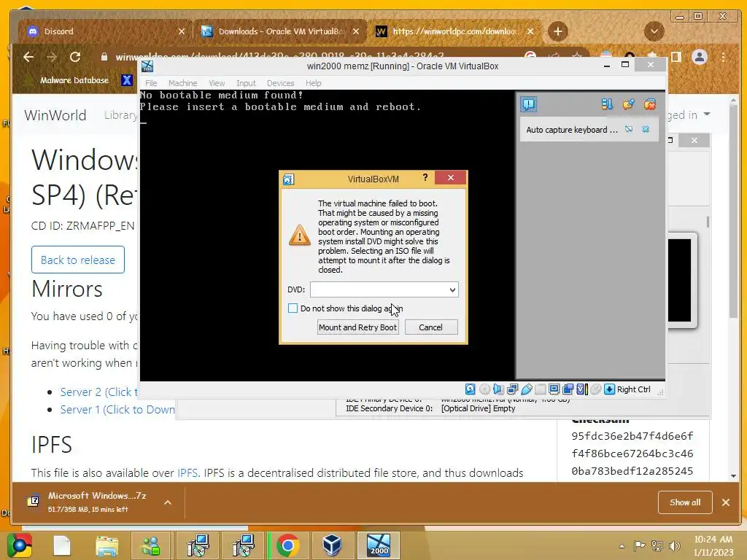747x560 pixels.
Task: Click the hide-message icon on keyboard notification
Action: (x=629, y=130)
